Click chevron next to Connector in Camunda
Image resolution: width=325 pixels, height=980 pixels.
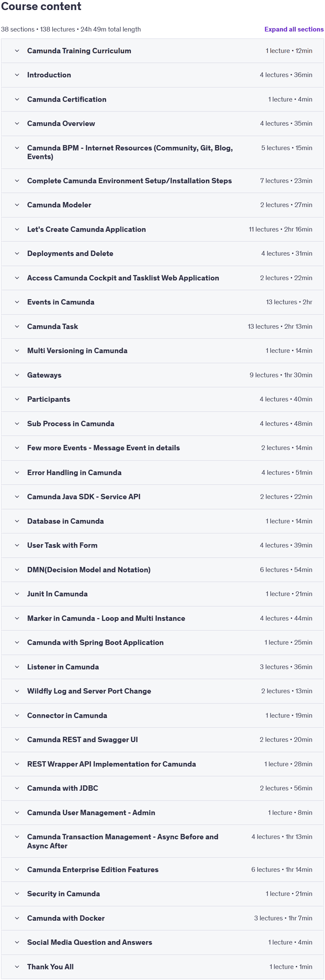pos(17,716)
